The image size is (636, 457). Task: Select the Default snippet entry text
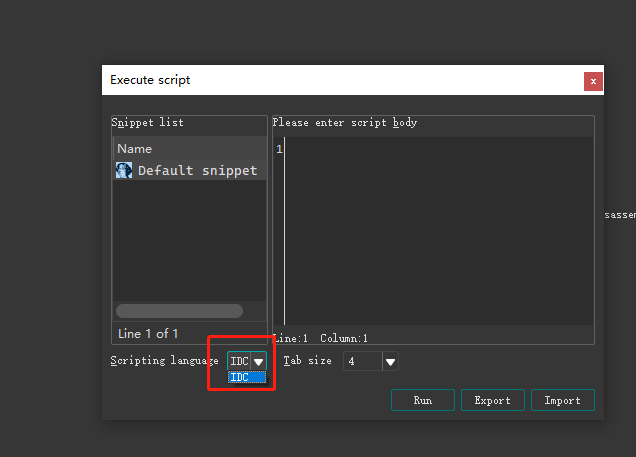click(x=197, y=170)
